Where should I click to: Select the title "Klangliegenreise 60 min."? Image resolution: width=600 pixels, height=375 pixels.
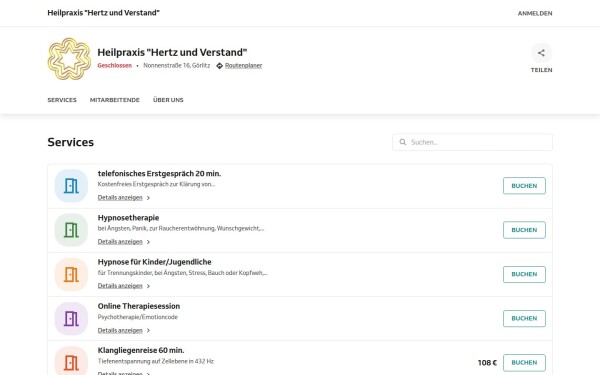[141, 350]
